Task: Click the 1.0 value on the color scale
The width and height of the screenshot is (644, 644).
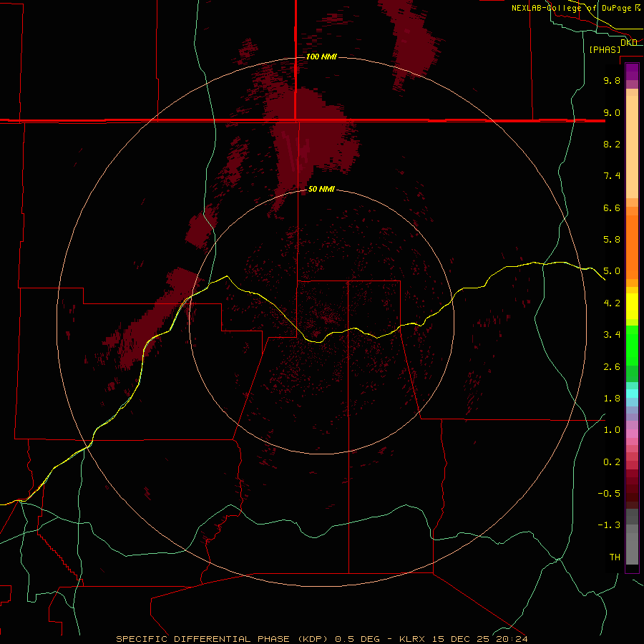Action: coord(612,430)
